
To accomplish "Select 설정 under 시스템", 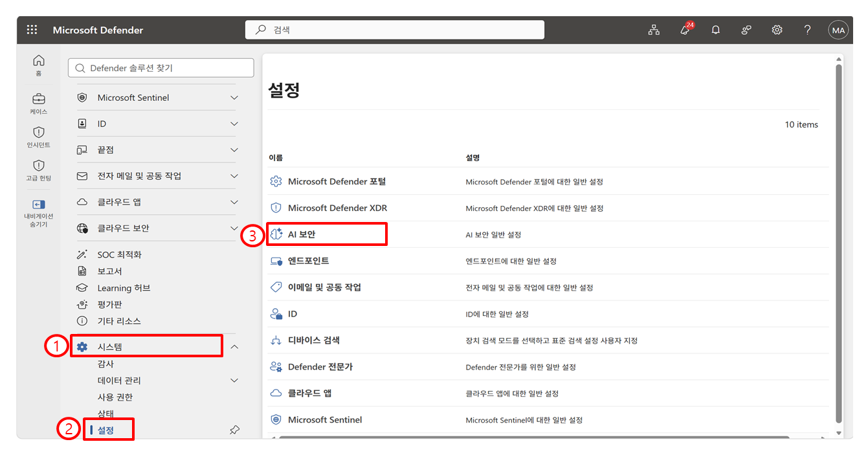I will [106, 430].
